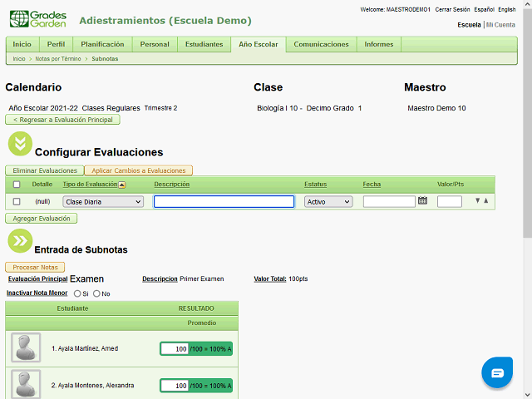Open the Planificación tab

pyautogui.click(x=102, y=44)
